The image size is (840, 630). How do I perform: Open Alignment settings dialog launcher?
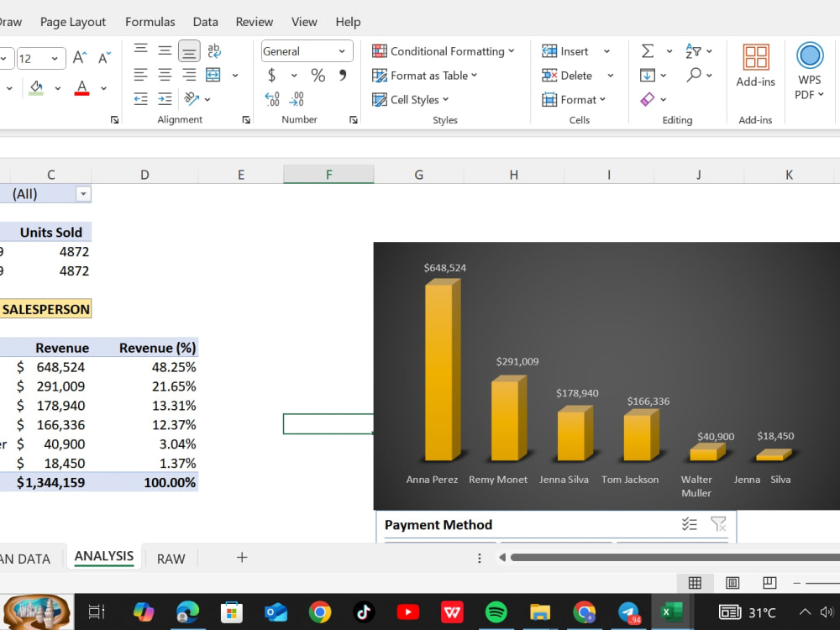pos(246,120)
